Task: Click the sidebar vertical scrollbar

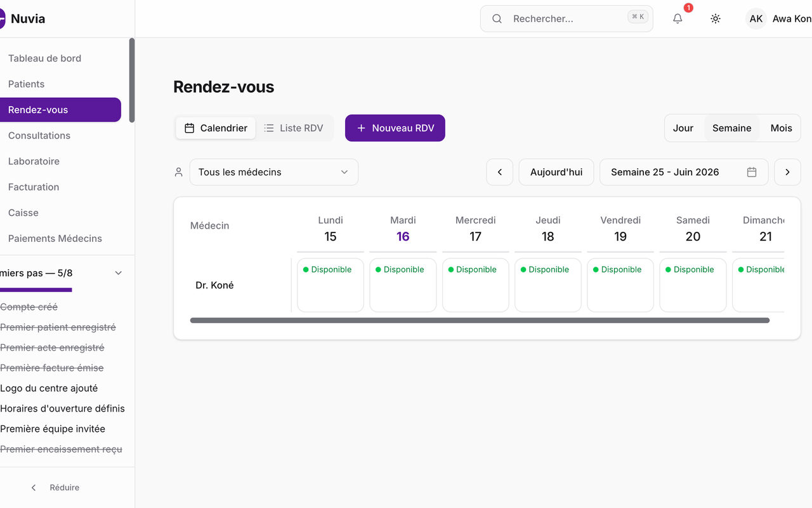Action: point(132,80)
